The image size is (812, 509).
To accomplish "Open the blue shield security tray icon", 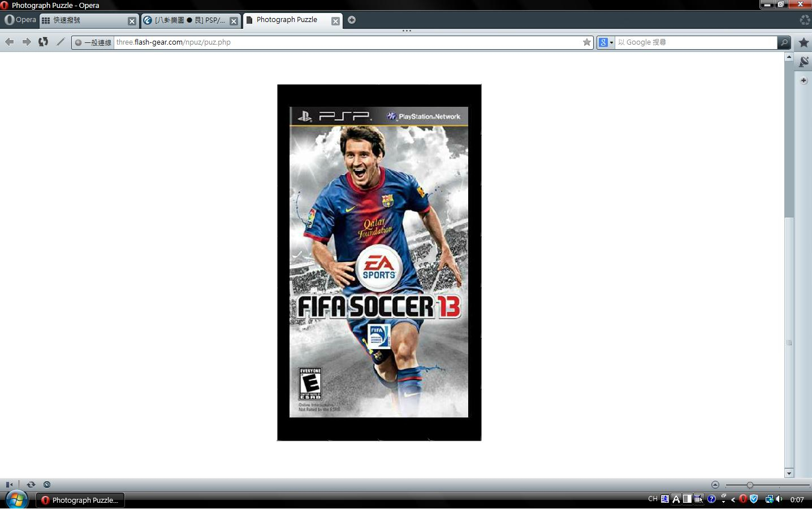I will pyautogui.click(x=754, y=499).
